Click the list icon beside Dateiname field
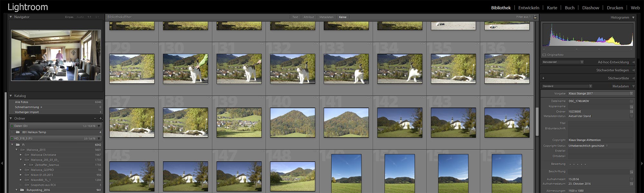This screenshot has width=644, height=193. pyautogui.click(x=631, y=101)
